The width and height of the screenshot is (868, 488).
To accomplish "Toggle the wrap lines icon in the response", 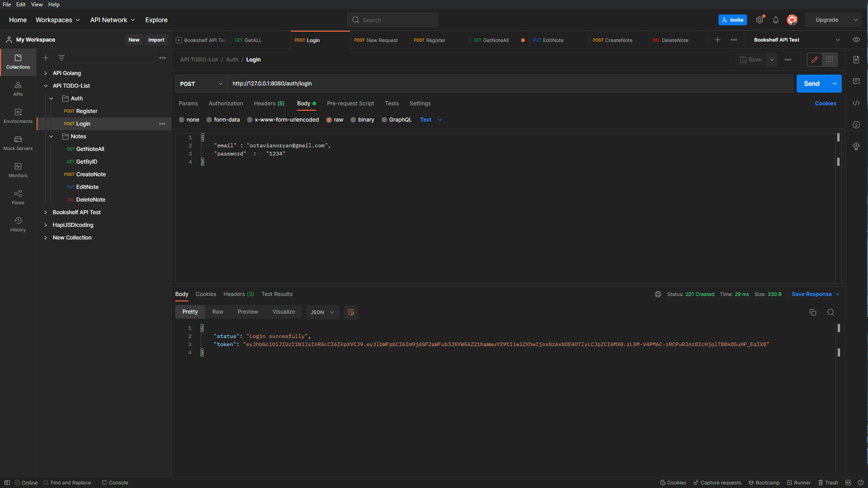I will click(x=350, y=312).
